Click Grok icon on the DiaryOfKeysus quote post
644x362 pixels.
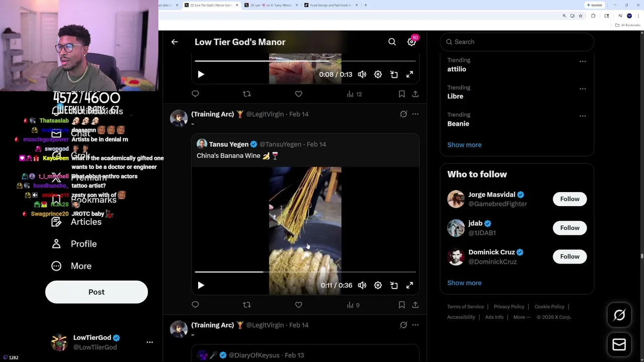404,325
